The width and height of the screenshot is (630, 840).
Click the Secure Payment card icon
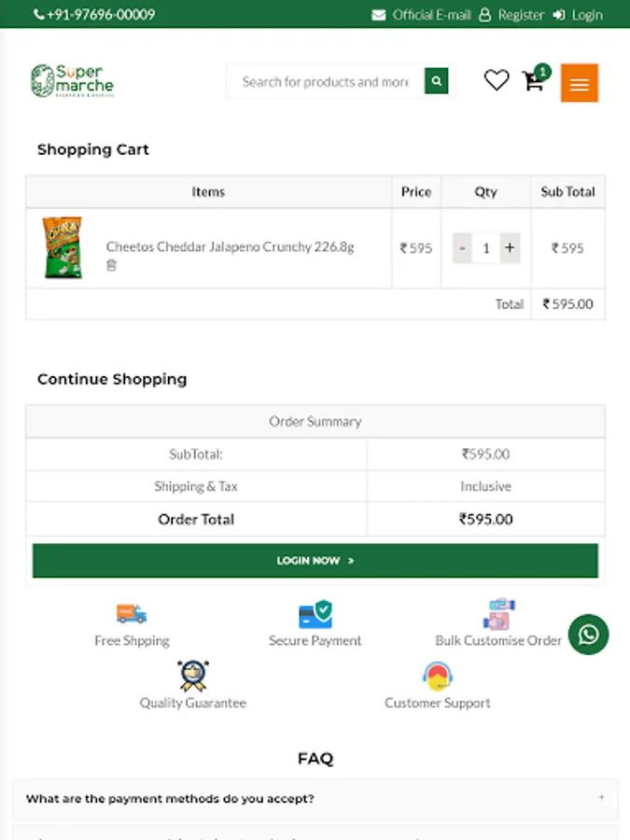tap(315, 614)
